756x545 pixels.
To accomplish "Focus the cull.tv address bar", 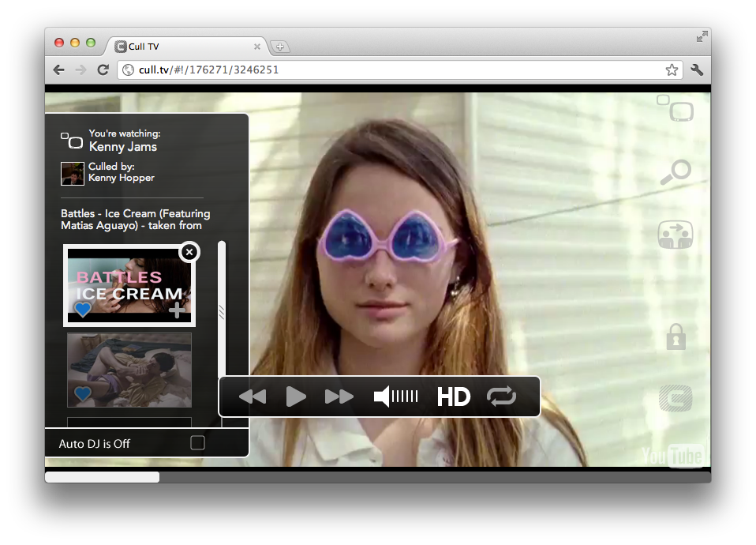I will click(x=400, y=70).
